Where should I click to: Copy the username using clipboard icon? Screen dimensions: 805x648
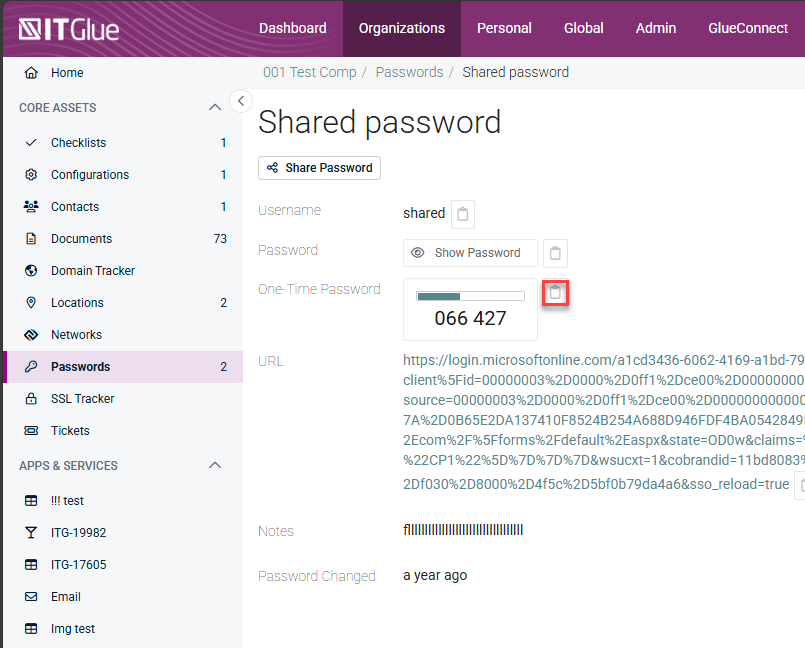tap(462, 214)
